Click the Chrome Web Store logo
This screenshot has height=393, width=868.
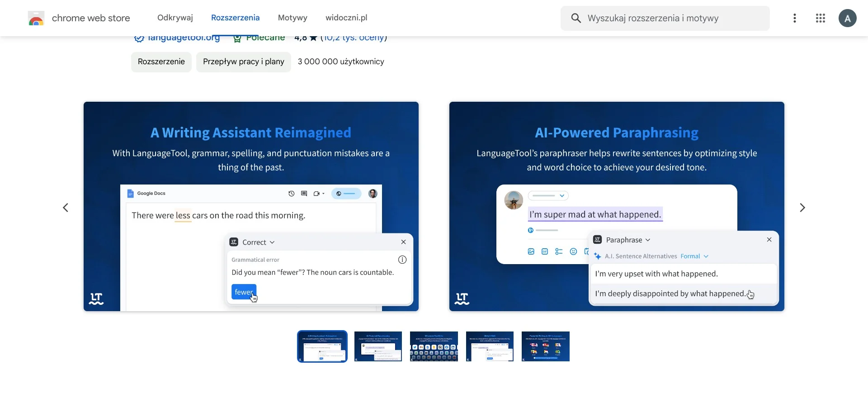point(36,19)
